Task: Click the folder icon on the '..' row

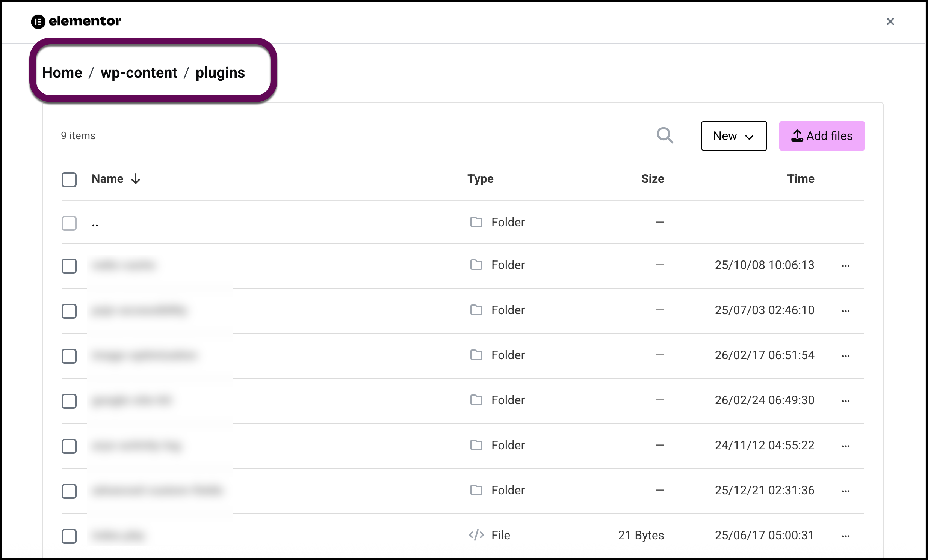Action: (x=476, y=222)
